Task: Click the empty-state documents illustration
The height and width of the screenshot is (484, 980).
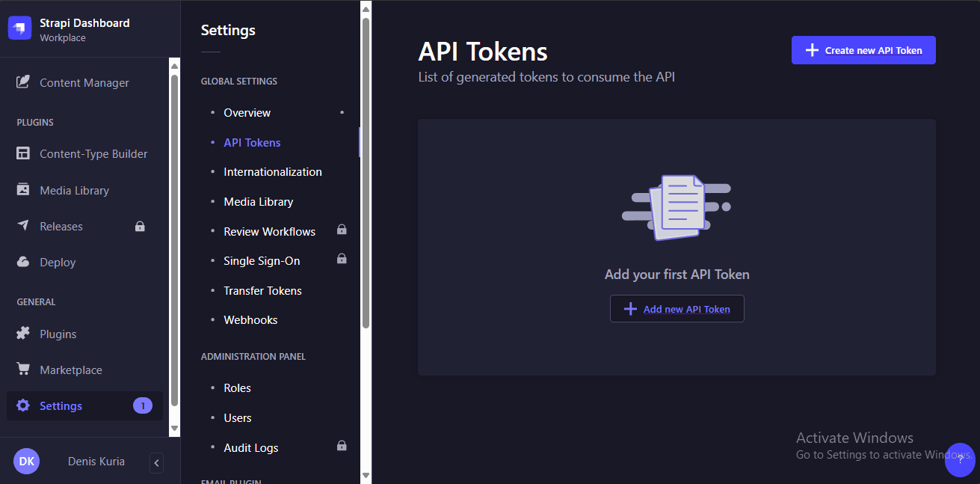Action: [x=677, y=207]
